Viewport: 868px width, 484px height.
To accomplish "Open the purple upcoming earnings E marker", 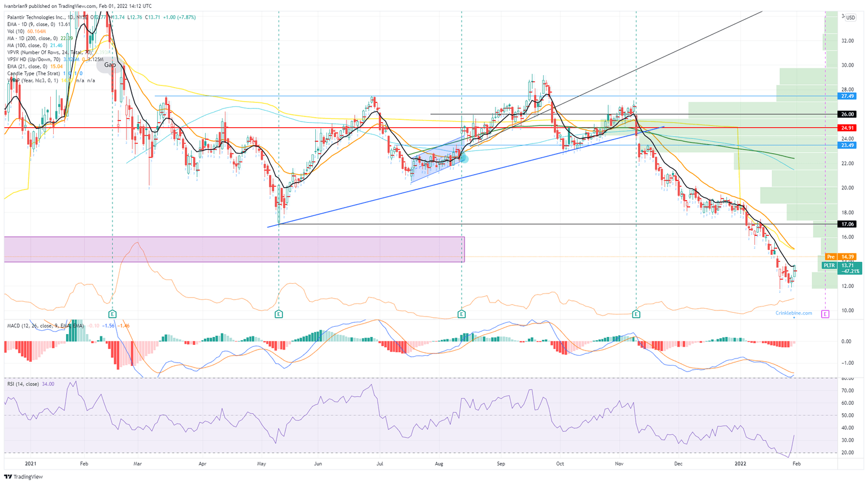I will coord(825,313).
